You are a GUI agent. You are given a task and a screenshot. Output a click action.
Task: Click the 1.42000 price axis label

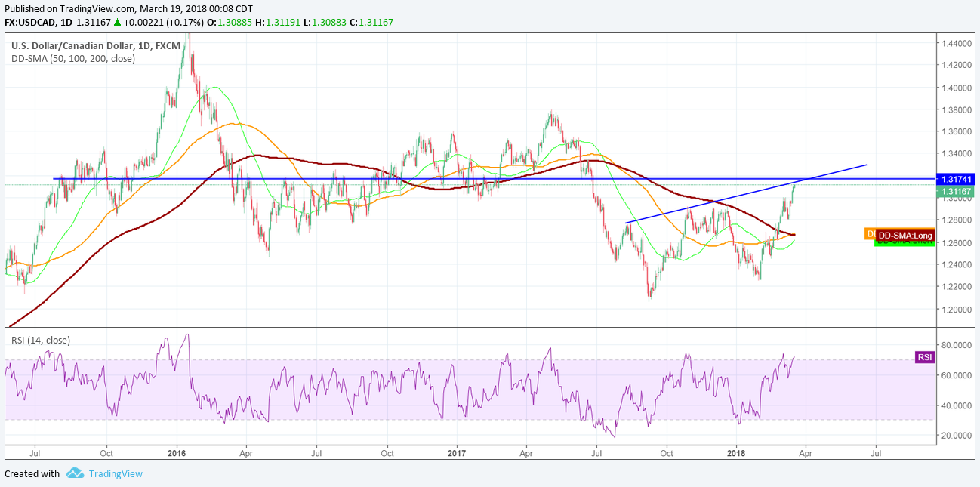tap(957, 66)
